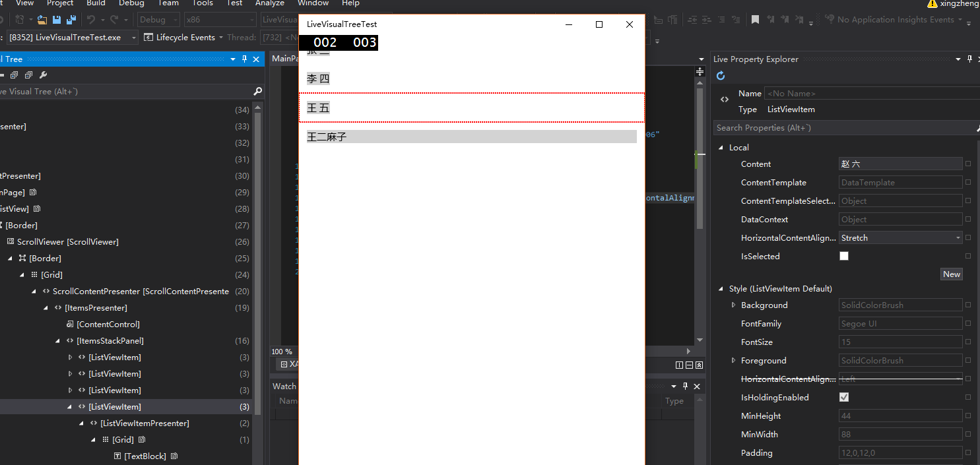980x465 pixels.
Task: Open the Debug menu
Action: coord(131,3)
